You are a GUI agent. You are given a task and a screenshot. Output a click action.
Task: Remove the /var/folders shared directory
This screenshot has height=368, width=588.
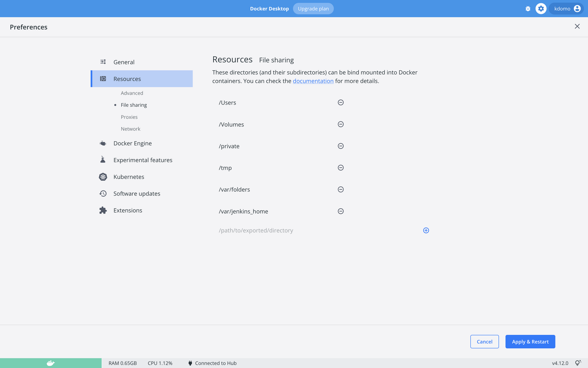[341, 190]
